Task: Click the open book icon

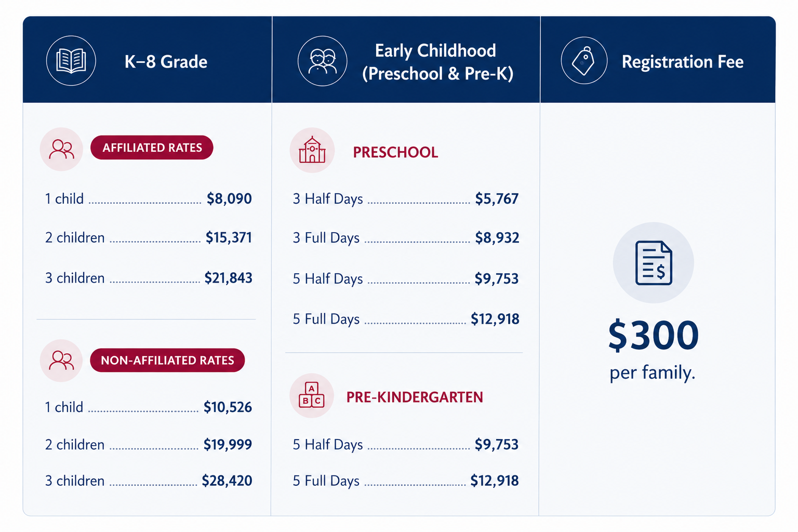Action: pyautogui.click(x=71, y=61)
